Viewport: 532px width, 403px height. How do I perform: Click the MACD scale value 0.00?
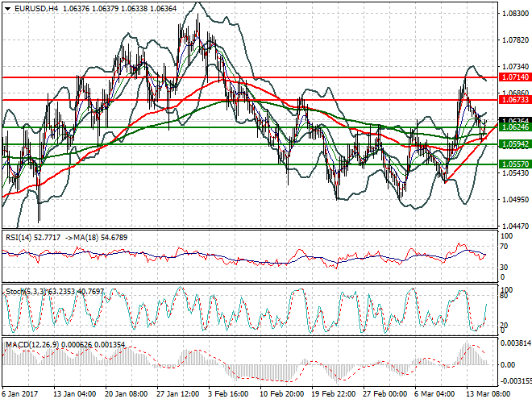(508, 365)
